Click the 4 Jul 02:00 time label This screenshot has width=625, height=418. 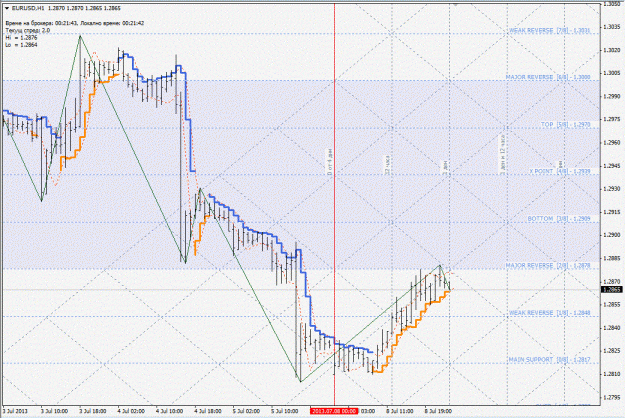pyautogui.click(x=131, y=411)
